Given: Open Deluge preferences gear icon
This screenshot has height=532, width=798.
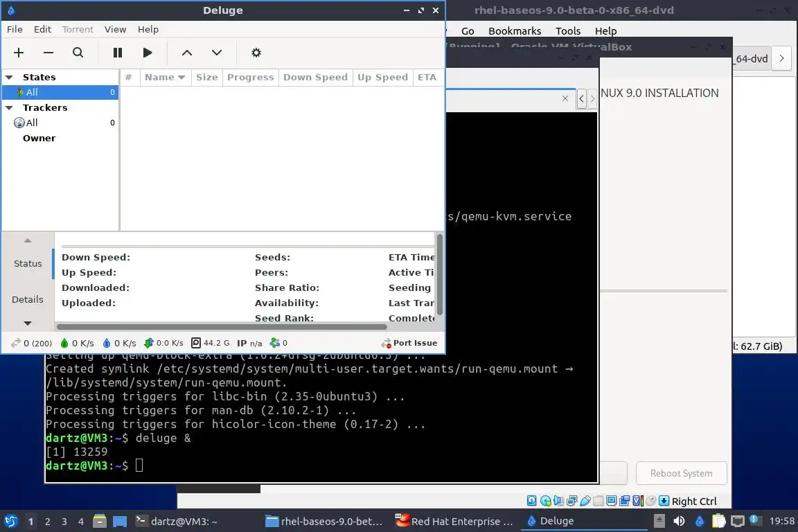Looking at the screenshot, I should coord(256,53).
